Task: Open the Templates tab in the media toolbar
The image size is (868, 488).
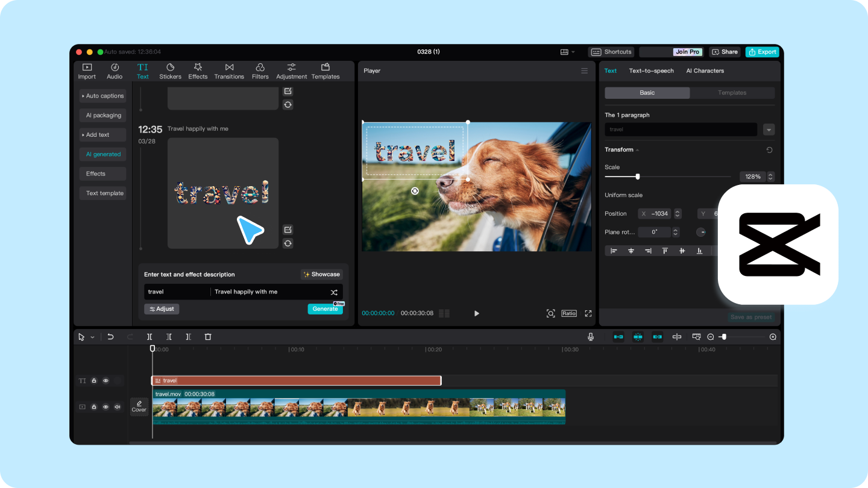Action: point(325,71)
